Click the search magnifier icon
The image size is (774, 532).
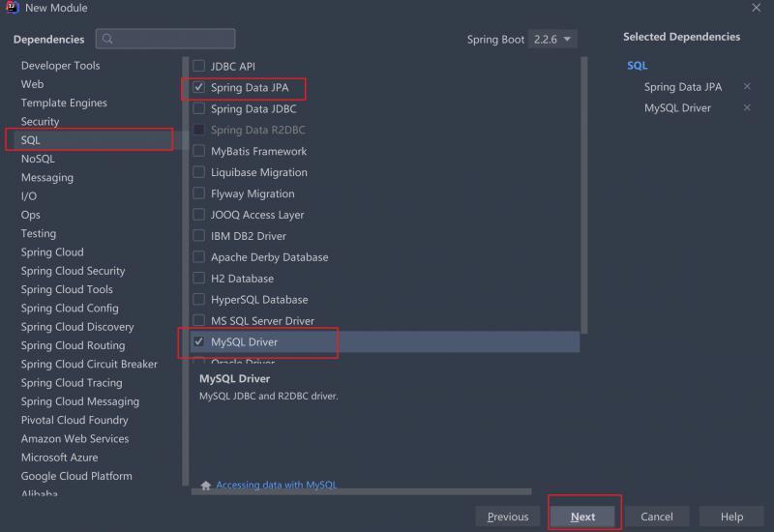(x=107, y=39)
